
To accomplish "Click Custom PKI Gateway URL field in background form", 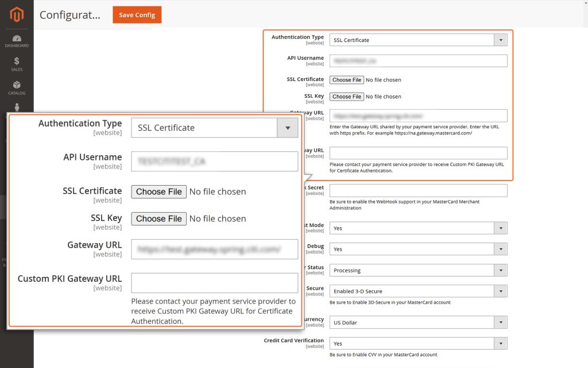I will coord(418,153).
